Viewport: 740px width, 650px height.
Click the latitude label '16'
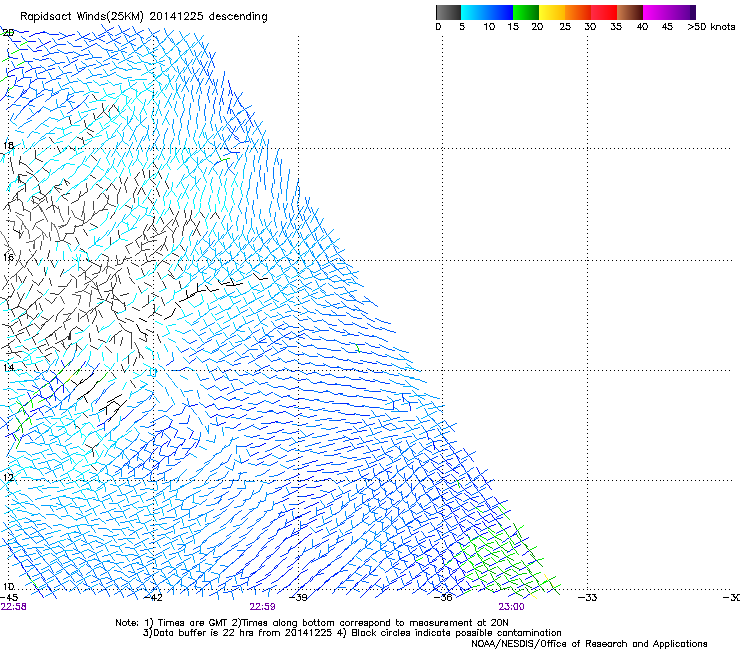coord(8,257)
